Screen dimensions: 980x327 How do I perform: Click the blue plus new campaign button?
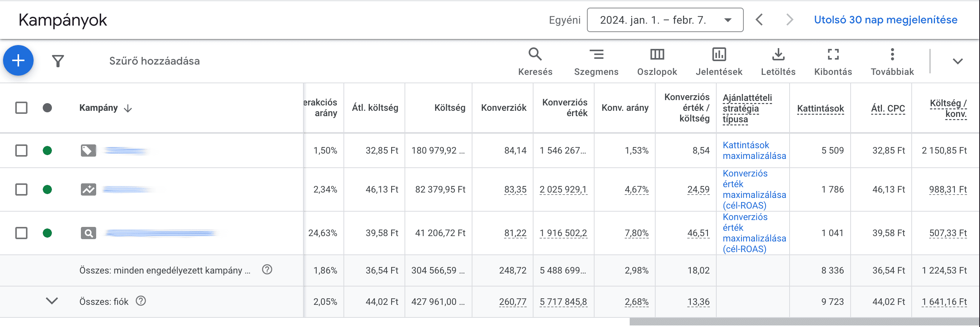click(x=18, y=60)
